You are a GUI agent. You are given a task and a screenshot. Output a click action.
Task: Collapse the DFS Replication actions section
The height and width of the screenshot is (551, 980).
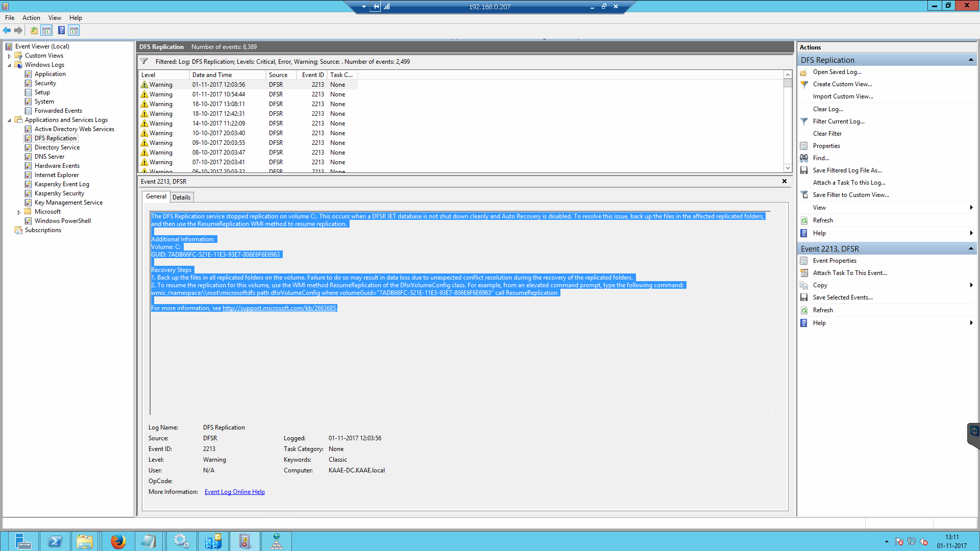970,60
